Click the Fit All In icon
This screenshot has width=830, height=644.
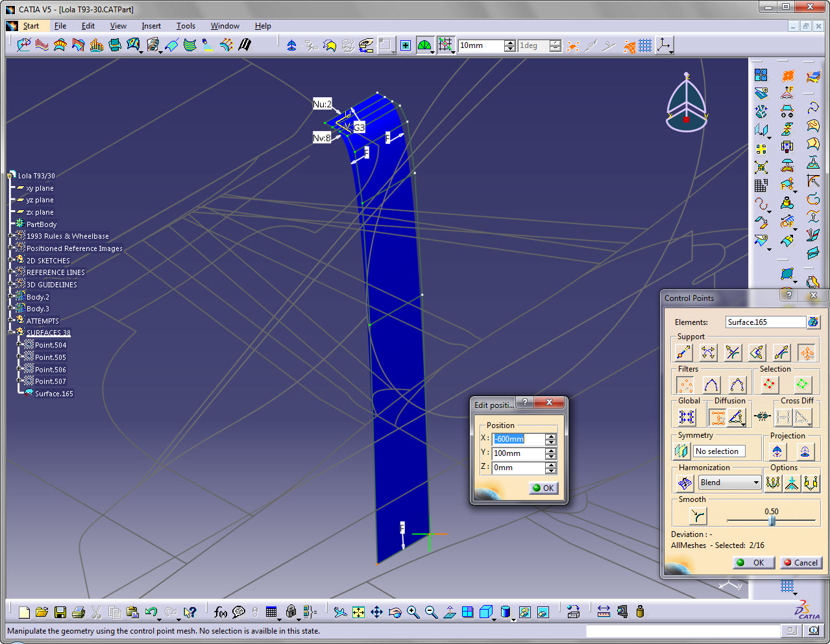coord(359,612)
